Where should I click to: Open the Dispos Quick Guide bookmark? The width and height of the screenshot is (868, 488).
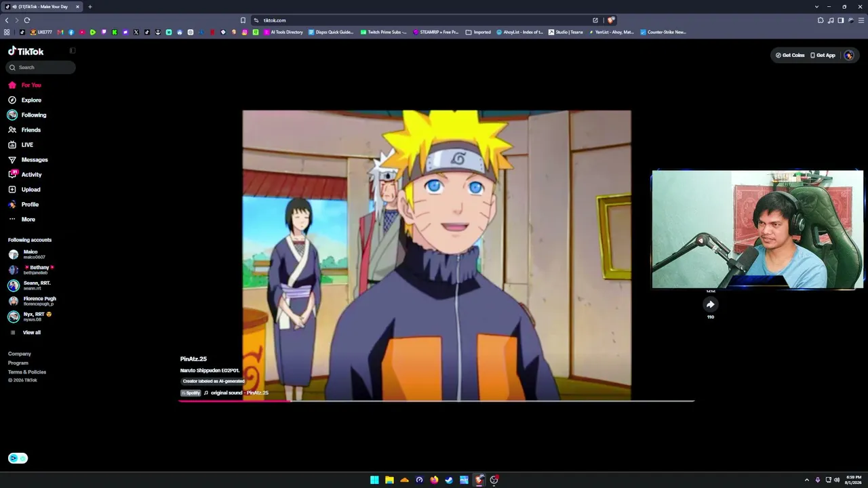click(x=331, y=32)
